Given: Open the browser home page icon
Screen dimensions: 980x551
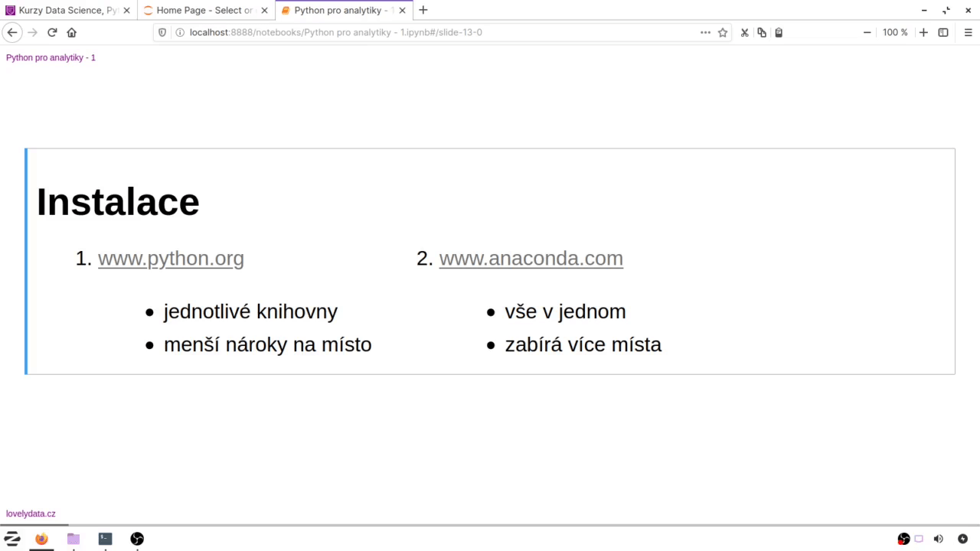Looking at the screenshot, I should click(72, 32).
